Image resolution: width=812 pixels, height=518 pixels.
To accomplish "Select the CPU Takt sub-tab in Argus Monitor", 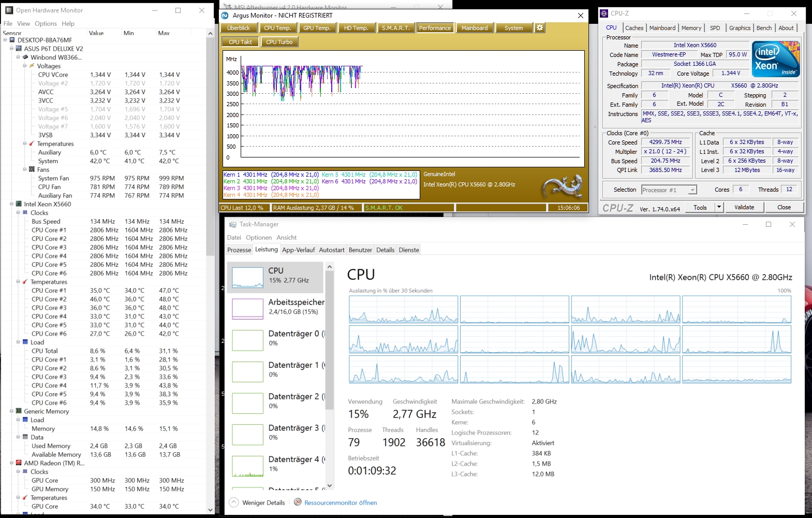I will [x=241, y=42].
